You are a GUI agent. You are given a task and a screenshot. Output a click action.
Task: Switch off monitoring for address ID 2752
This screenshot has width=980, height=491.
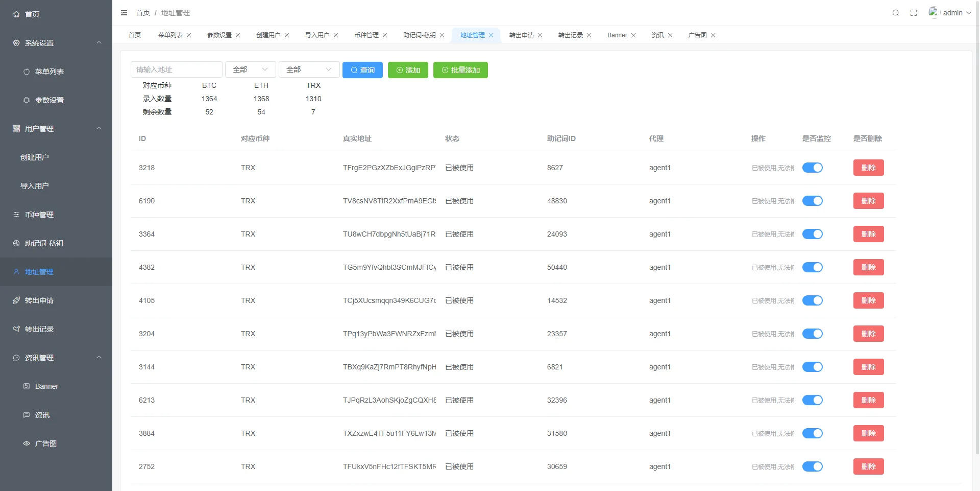812,466
